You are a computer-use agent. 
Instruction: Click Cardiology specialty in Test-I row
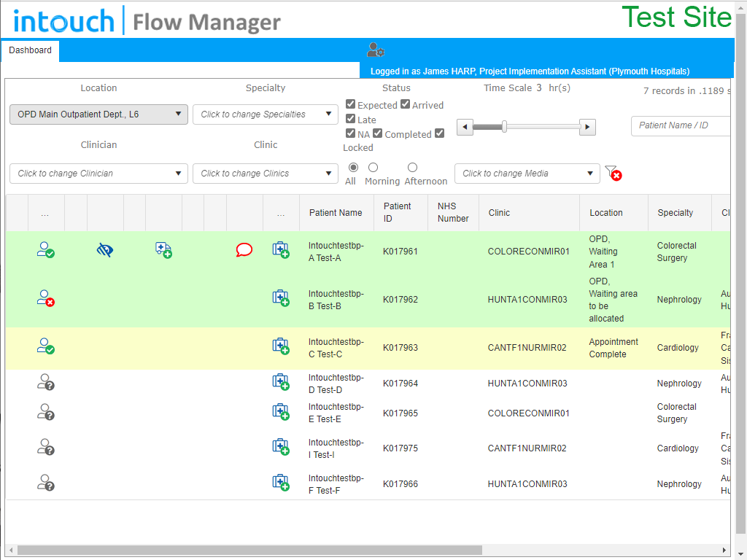tap(678, 448)
